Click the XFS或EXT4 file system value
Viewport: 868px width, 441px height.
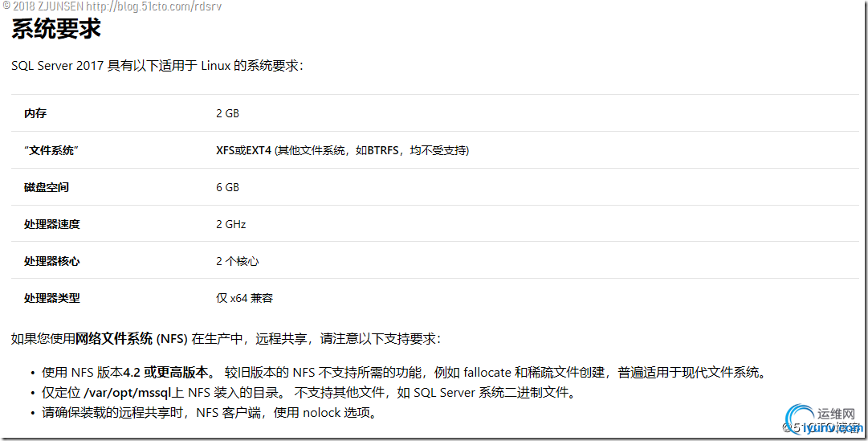click(x=343, y=150)
